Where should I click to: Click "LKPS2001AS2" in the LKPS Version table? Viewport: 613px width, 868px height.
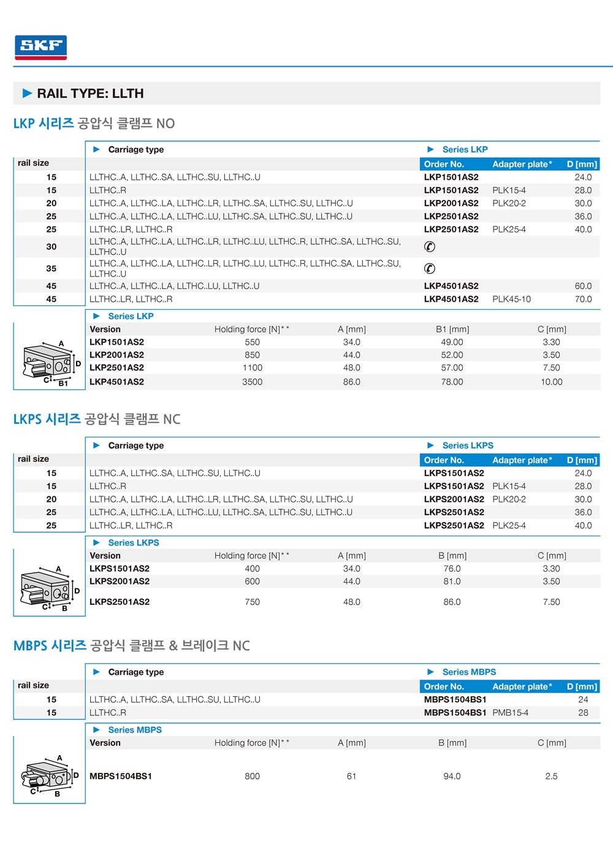click(120, 582)
